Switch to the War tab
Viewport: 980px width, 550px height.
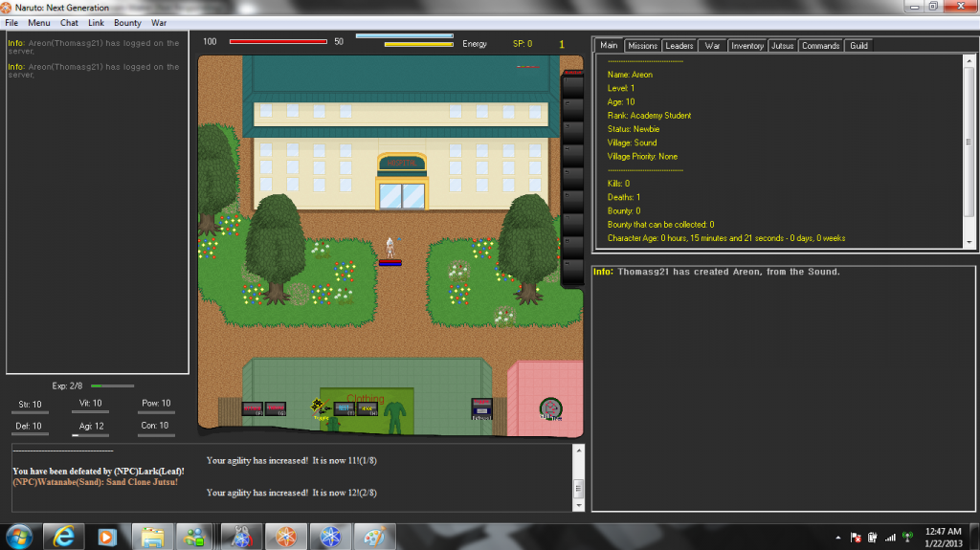pos(712,46)
